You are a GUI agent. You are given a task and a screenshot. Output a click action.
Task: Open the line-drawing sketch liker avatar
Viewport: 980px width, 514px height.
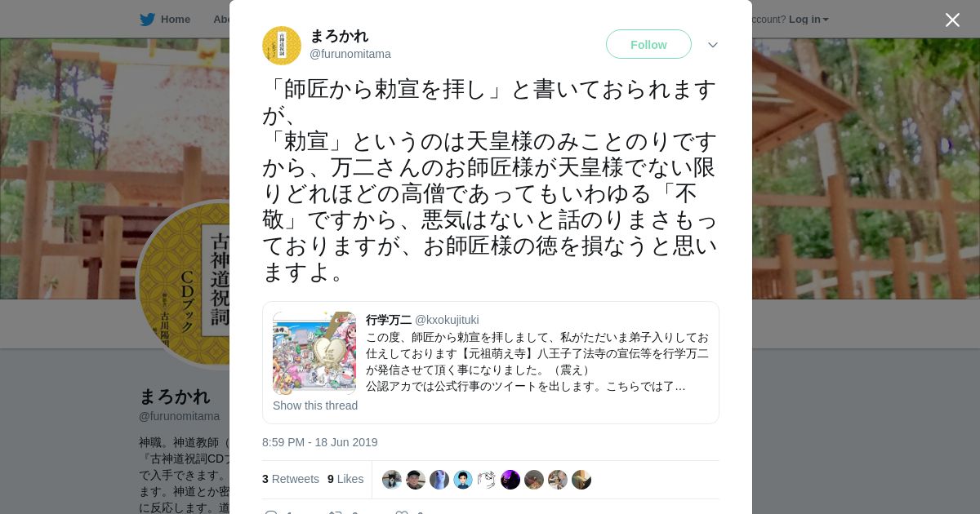click(487, 480)
